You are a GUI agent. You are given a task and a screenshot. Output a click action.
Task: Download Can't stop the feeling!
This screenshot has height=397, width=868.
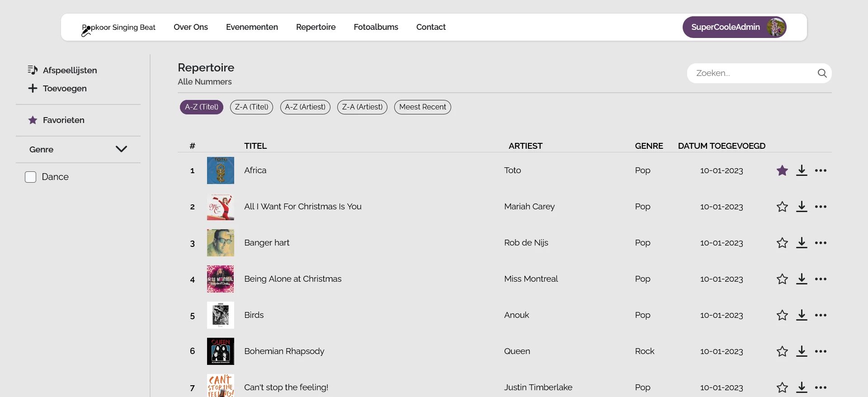(802, 388)
